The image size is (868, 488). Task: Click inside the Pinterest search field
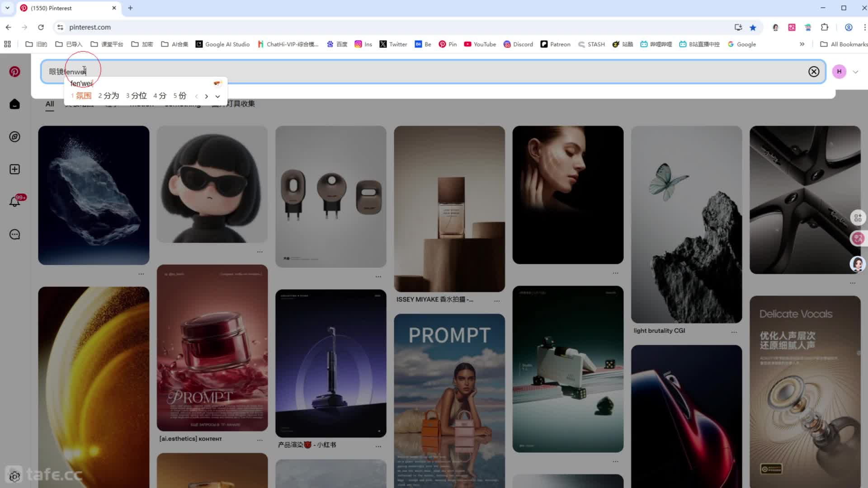pos(407,72)
